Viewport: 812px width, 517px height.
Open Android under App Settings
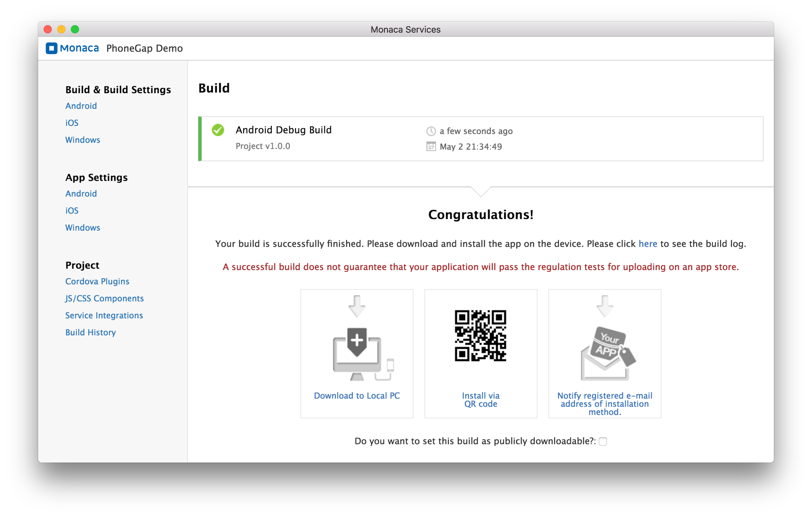pyautogui.click(x=81, y=193)
